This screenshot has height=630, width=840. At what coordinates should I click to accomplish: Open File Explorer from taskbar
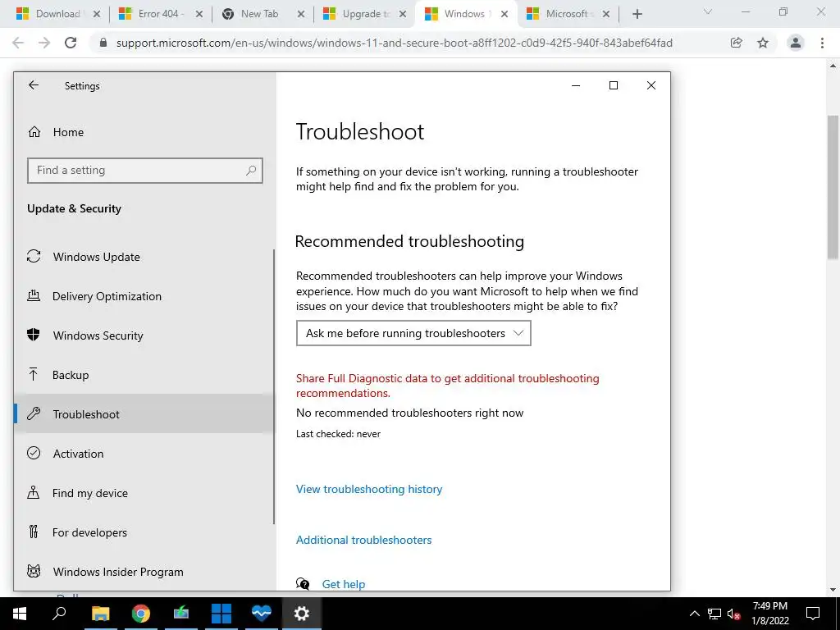[x=100, y=614]
